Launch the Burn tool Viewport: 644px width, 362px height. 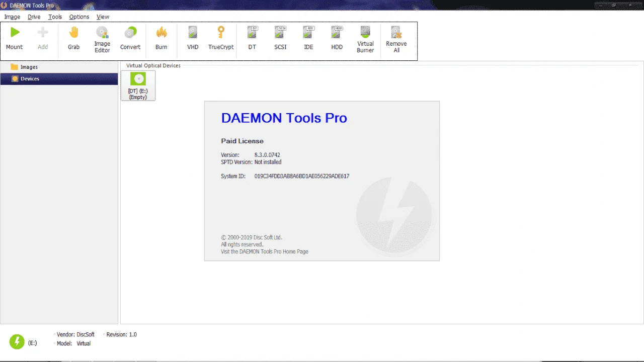[161, 39]
